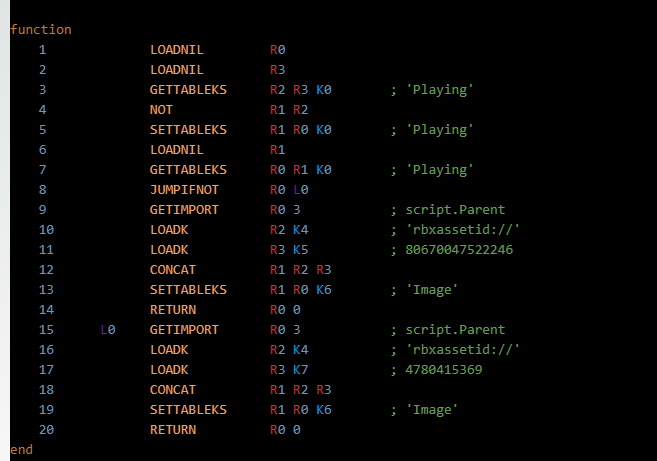Click the L0 jump target on line 8
This screenshot has height=461, width=657.
click(301, 189)
